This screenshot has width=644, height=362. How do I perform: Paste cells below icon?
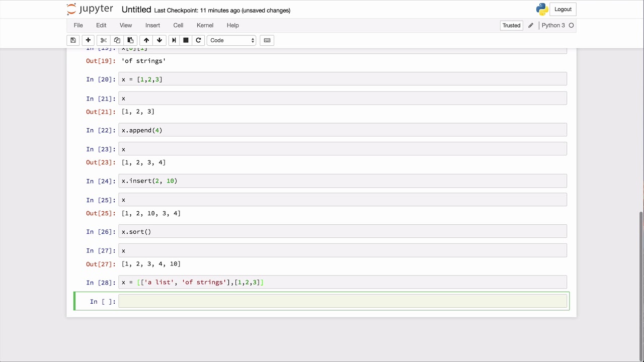pyautogui.click(x=130, y=40)
